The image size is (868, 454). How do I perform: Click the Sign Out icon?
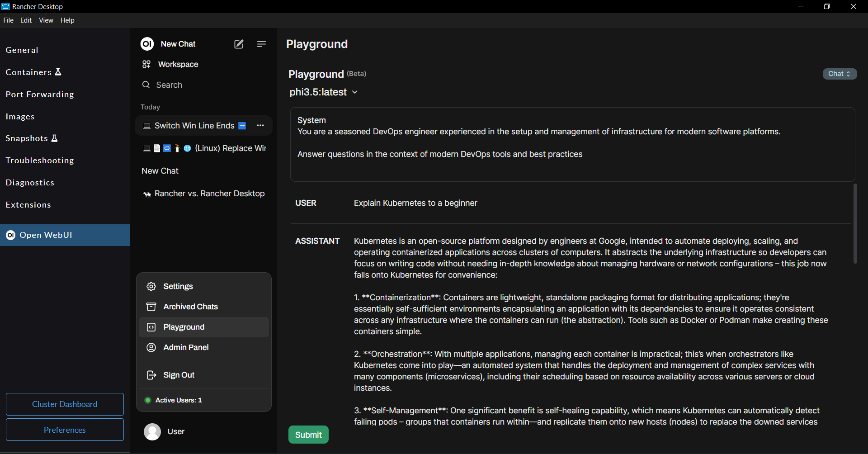151,375
